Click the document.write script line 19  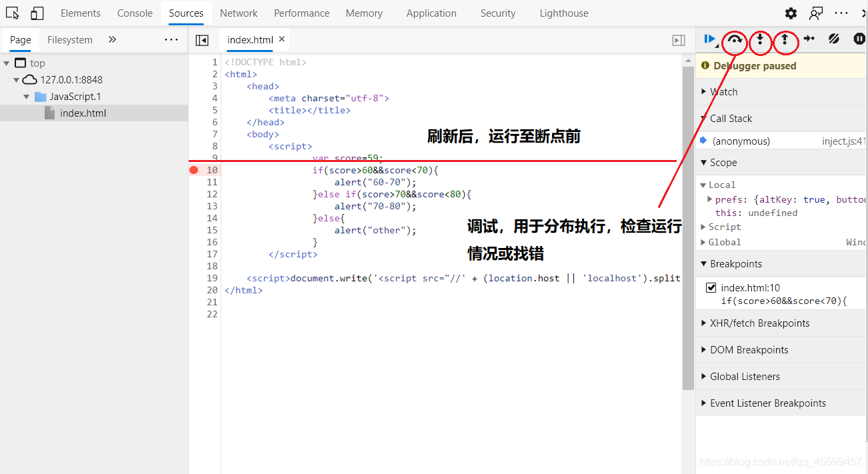pos(463,278)
